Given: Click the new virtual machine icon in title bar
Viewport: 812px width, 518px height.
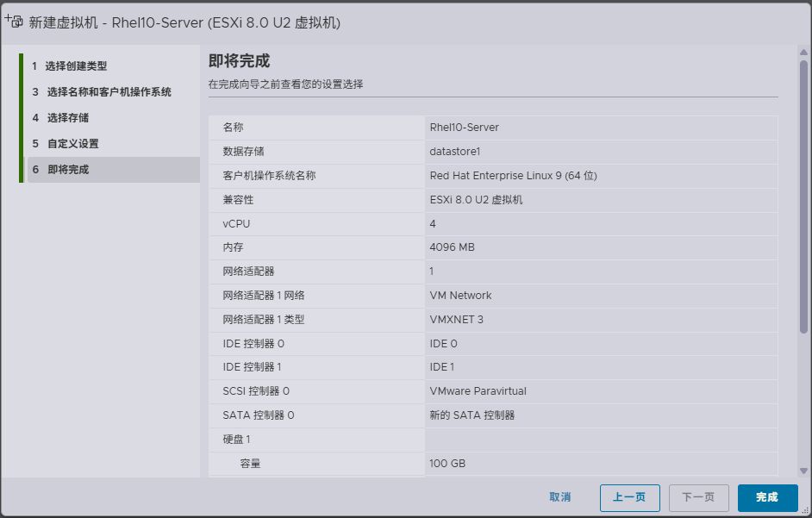Looking at the screenshot, I should point(14,22).
